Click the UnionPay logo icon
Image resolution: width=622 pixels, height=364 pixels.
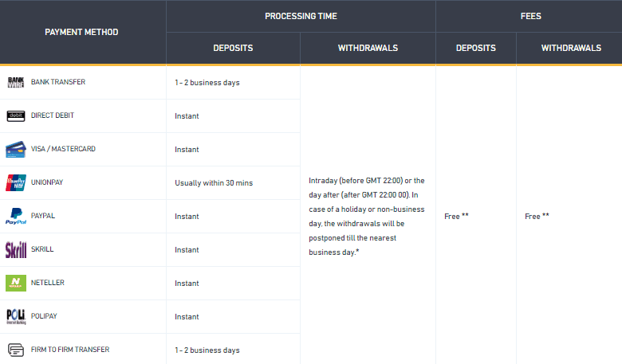tap(16, 182)
